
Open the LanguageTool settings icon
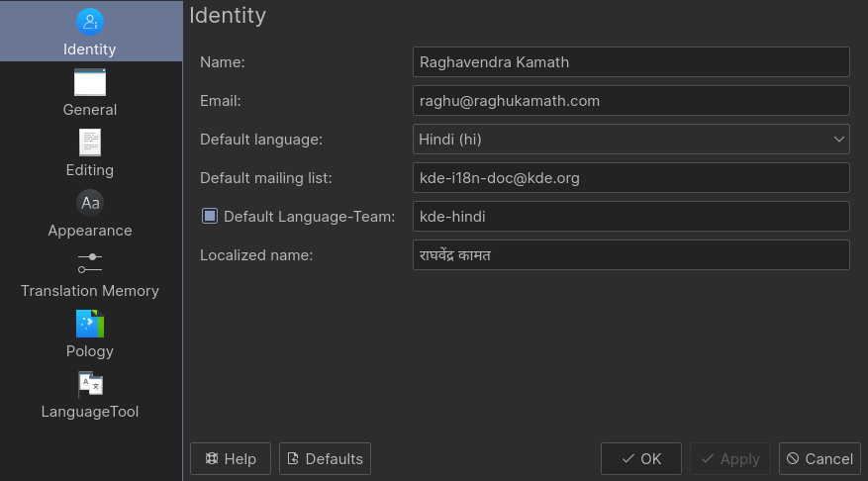90,384
